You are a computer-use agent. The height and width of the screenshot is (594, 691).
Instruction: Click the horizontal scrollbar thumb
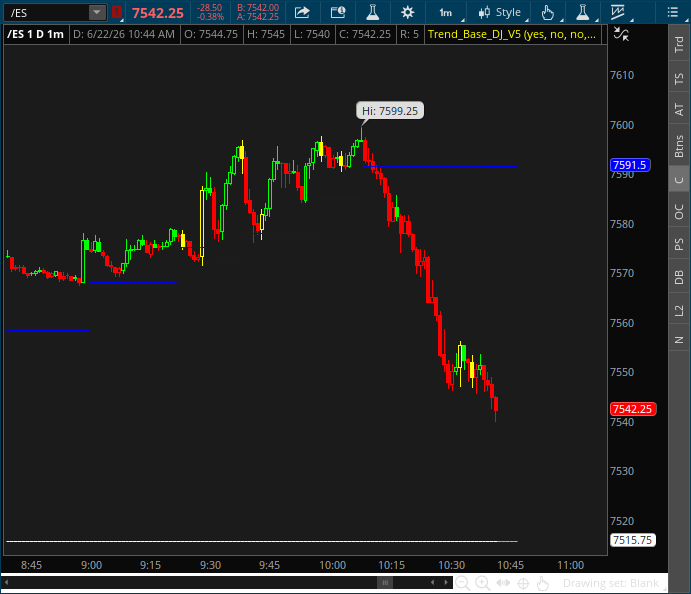click(x=385, y=583)
